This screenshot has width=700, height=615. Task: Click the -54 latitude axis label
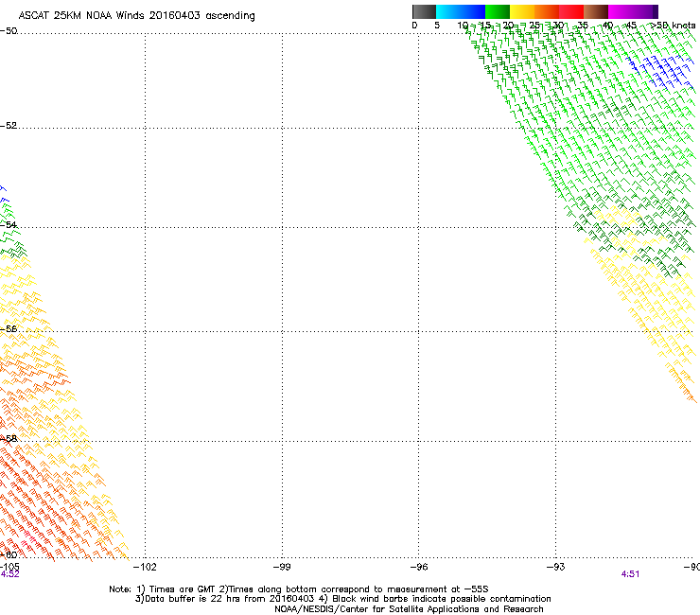9,224
